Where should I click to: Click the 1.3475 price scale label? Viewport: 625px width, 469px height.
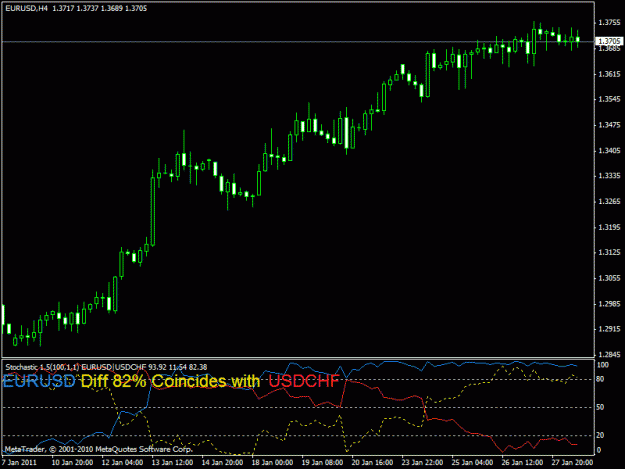tap(609, 125)
